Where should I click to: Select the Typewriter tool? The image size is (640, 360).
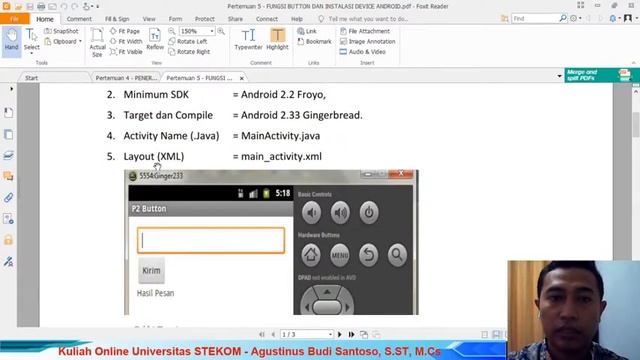[248, 40]
